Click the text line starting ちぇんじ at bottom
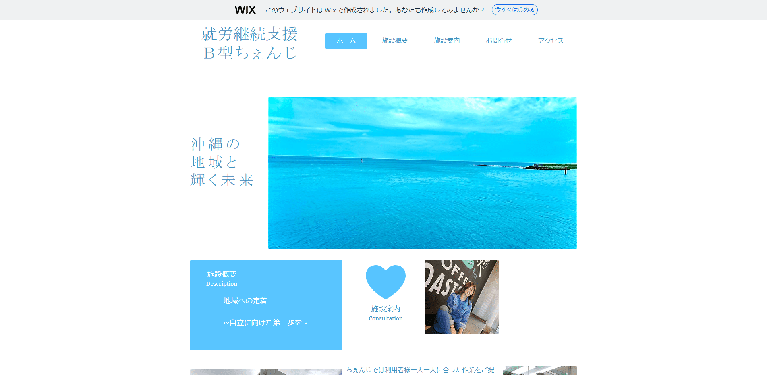767x375 pixels. (420, 370)
